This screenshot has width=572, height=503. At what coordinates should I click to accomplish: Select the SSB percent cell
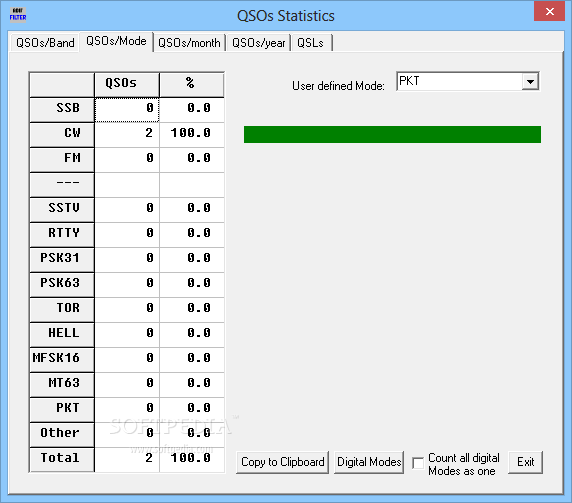(x=192, y=110)
